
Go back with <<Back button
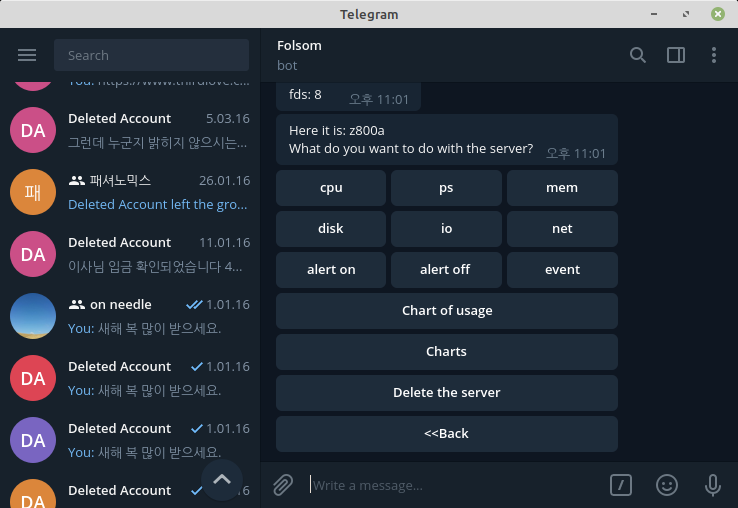[x=447, y=434]
